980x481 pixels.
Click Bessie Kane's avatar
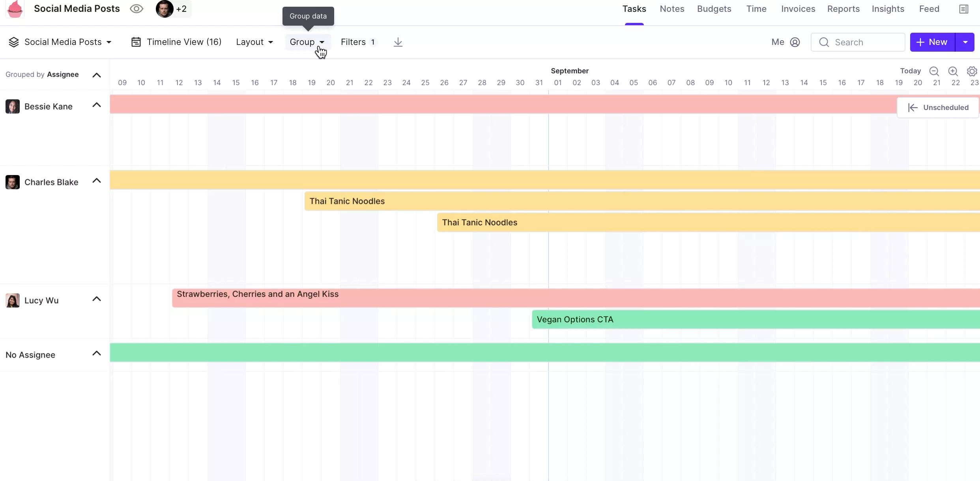[13, 106]
